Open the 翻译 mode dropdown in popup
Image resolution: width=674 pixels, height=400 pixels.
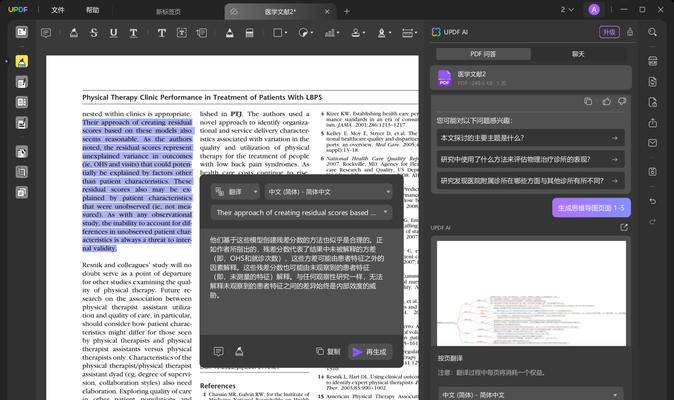[235, 192]
